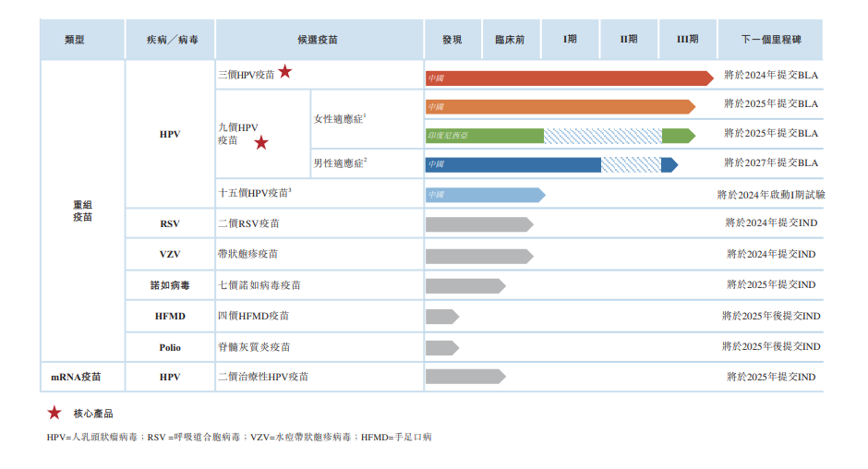
Task: Click the III期 phase header
Action: 687,40
